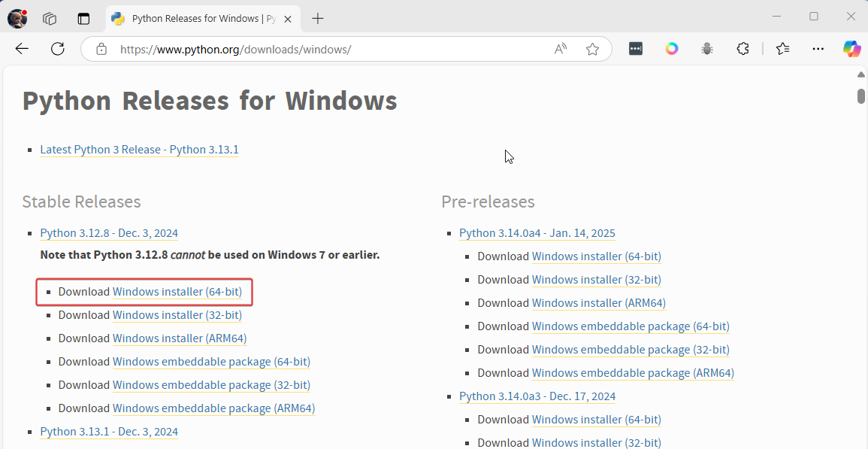Open Latest Python 3 Release - Python 3.13.1
Image resolution: width=868 pixels, height=449 pixels.
pos(140,150)
